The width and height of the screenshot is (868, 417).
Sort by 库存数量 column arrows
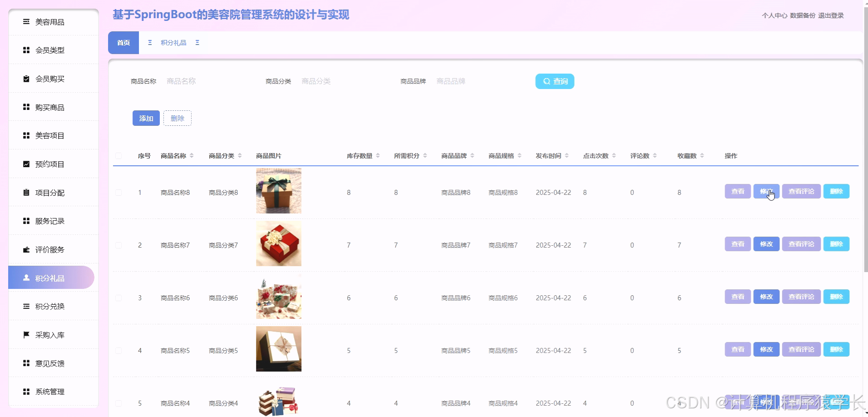point(378,156)
